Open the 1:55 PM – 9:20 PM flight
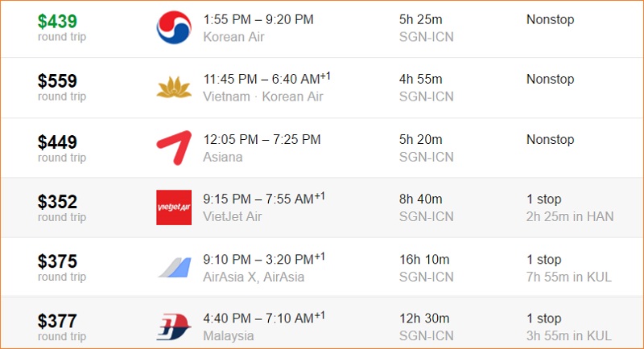Image resolution: width=644 pixels, height=349 pixels. tap(258, 19)
